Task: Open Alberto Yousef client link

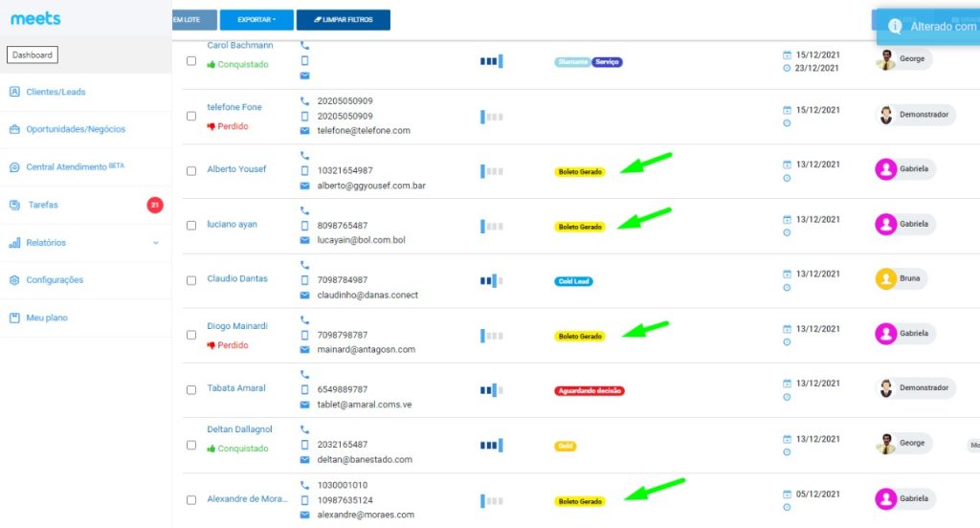Action: (x=236, y=168)
